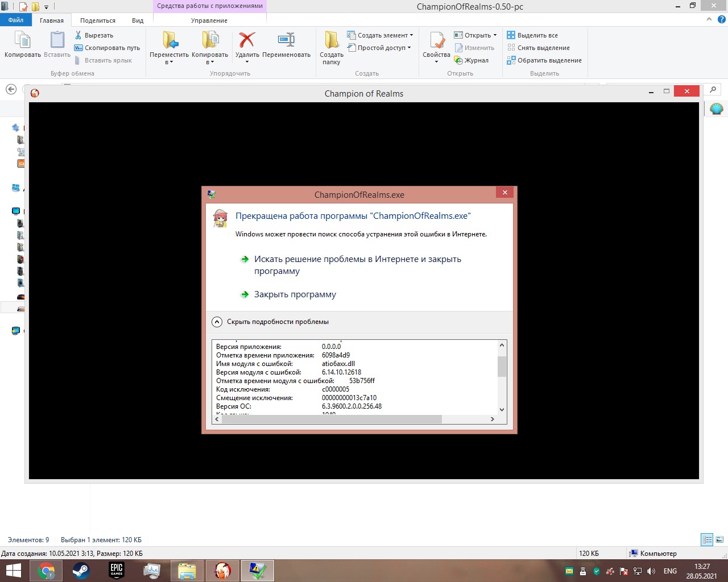Screen dimensions: 728x582
Task: Open Steam from the taskbar
Action: point(81,570)
